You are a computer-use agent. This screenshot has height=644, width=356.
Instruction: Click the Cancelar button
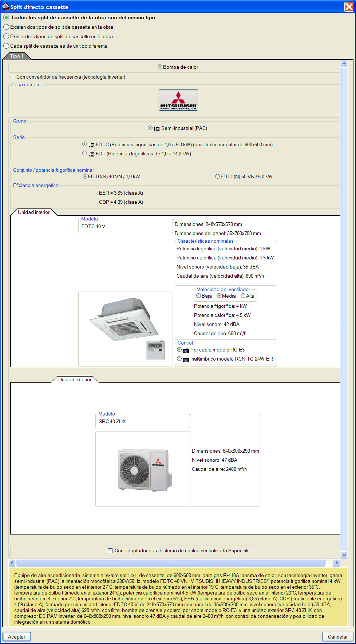(338, 637)
